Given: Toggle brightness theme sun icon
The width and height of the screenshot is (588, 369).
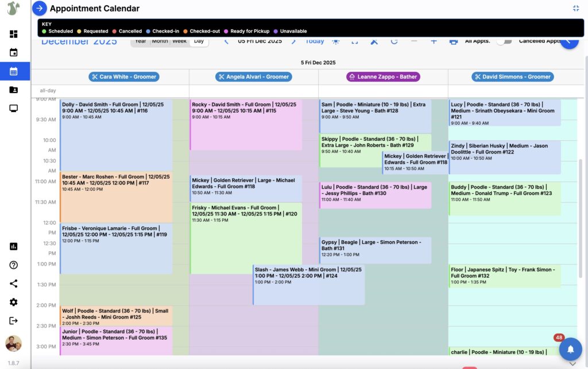Looking at the screenshot, I should pyautogui.click(x=335, y=41).
